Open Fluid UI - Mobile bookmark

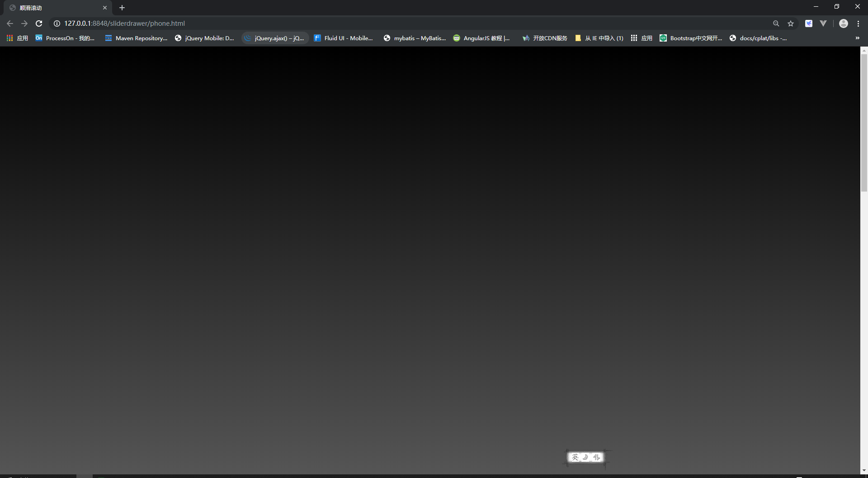tap(344, 38)
